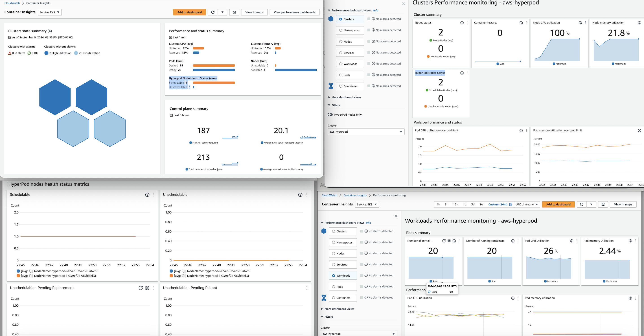
Task: Open the CloudWatch breadcrumb link
Action: [x=12, y=3]
